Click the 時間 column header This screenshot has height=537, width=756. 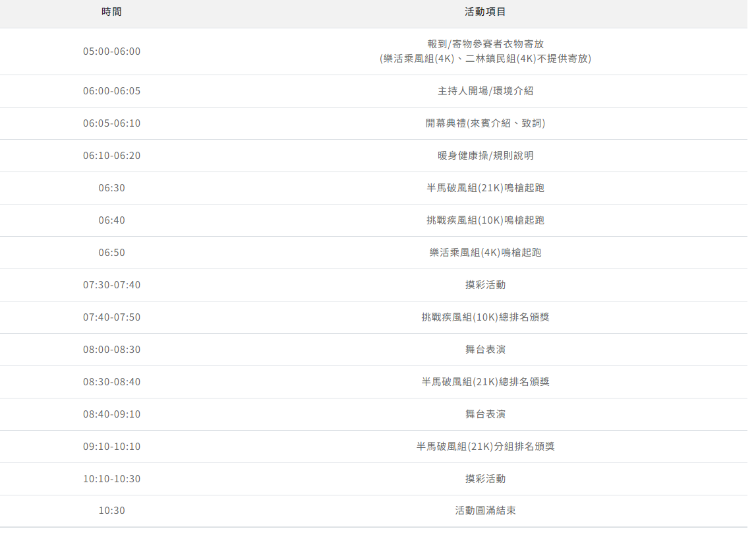click(x=111, y=12)
